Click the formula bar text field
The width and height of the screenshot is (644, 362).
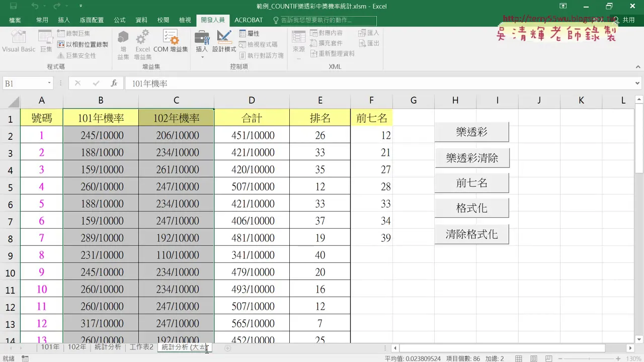[378, 83]
